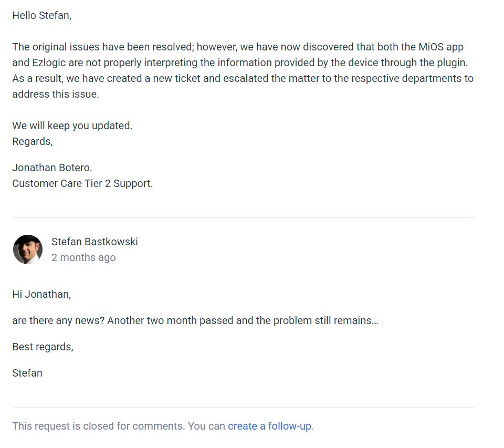Open the Stefan Bastkowski author name
This screenshot has height=448, width=504.
click(x=94, y=242)
